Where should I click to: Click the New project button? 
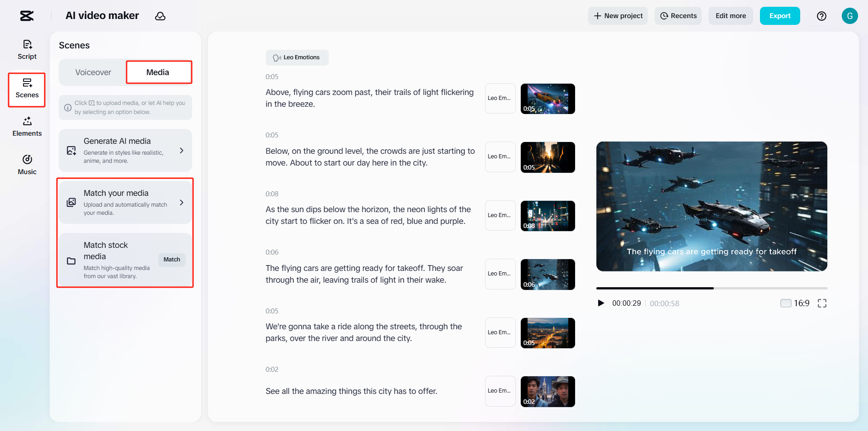tap(618, 16)
